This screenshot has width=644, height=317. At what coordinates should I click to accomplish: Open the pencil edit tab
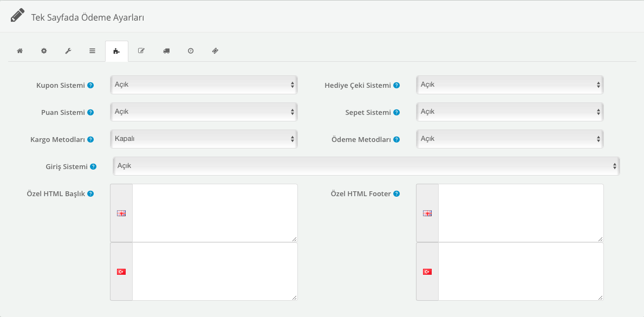pyautogui.click(x=141, y=51)
